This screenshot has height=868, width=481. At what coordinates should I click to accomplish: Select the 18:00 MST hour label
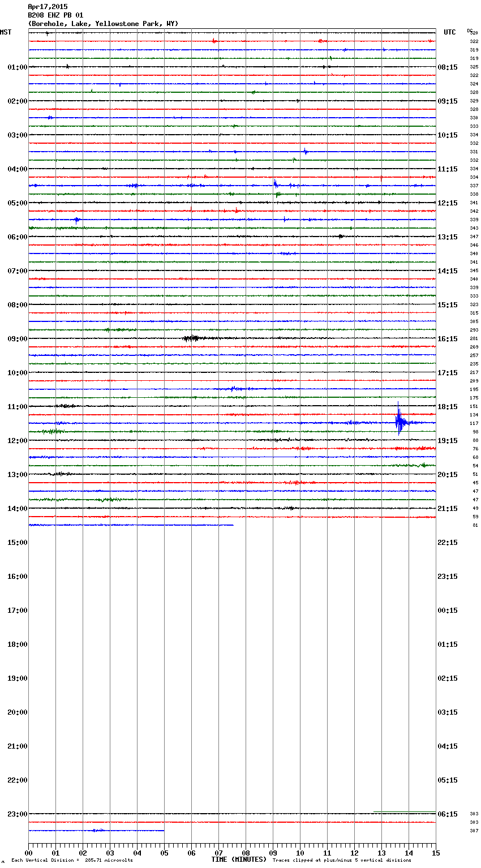[18, 644]
